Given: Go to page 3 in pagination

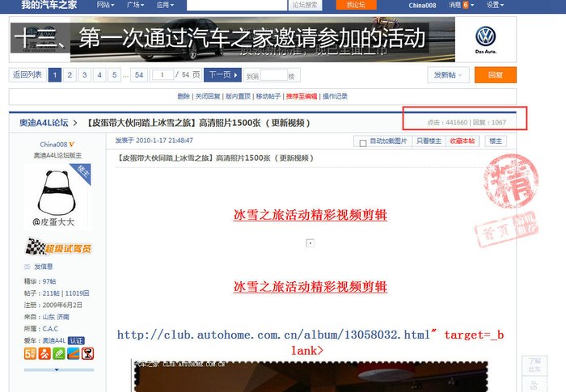Looking at the screenshot, I should 84,75.
